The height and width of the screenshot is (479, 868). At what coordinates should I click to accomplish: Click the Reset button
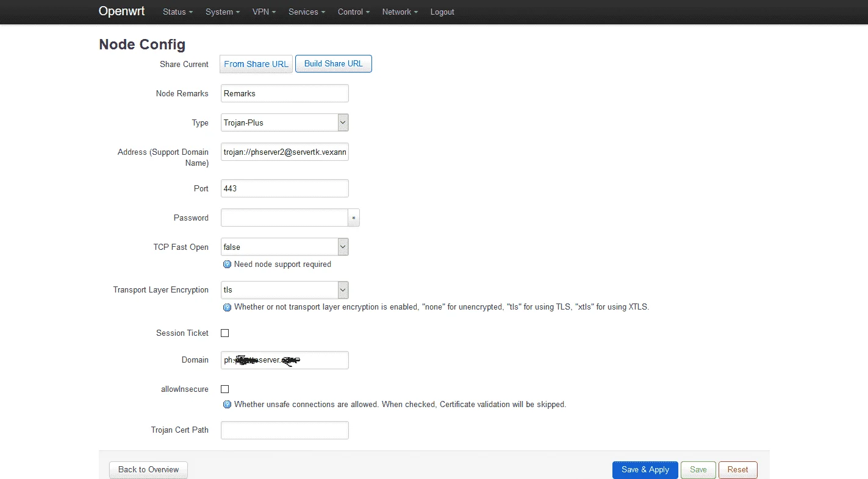pos(737,470)
